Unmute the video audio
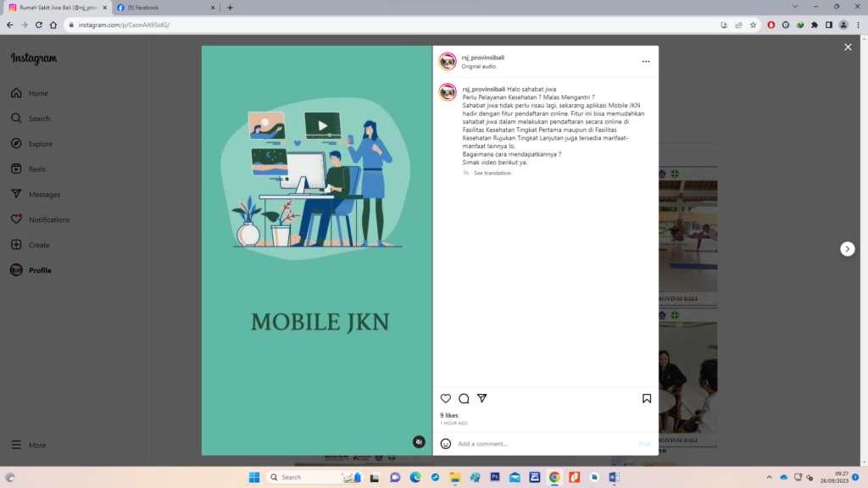The width and height of the screenshot is (868, 488). point(419,441)
